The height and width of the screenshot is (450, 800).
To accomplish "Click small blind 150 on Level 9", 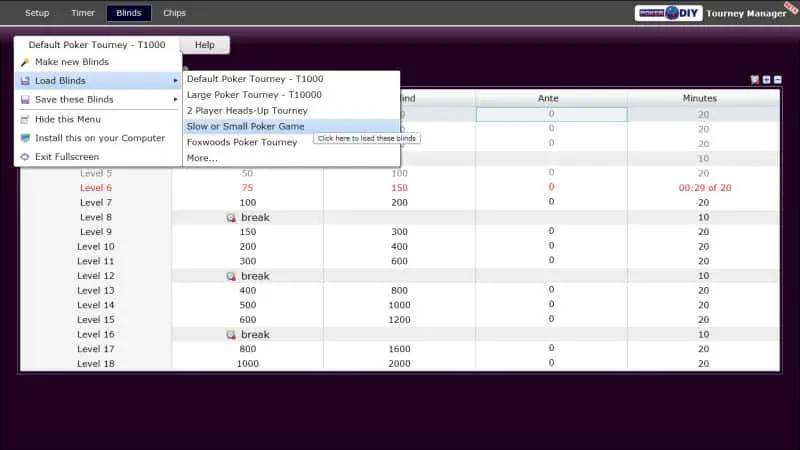I will (x=248, y=232).
